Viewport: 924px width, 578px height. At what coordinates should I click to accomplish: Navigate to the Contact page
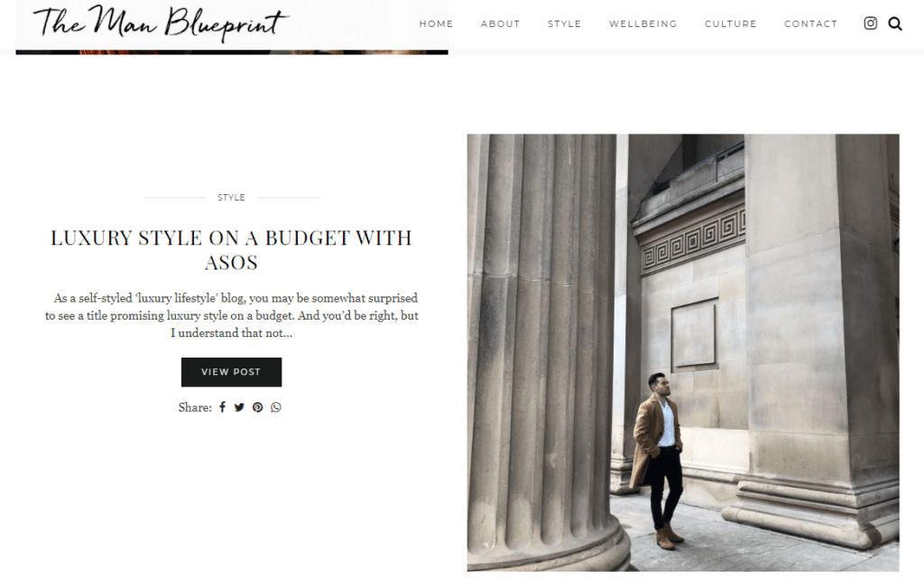tap(810, 23)
